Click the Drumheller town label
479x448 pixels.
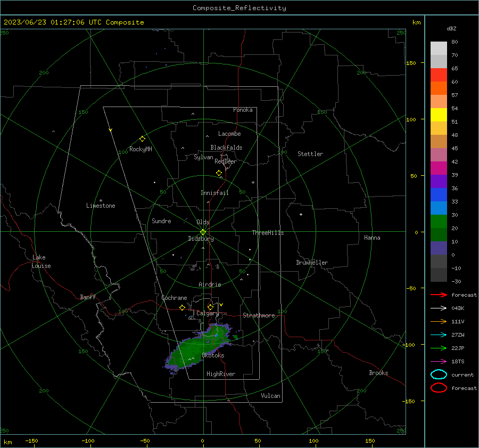pyautogui.click(x=312, y=263)
